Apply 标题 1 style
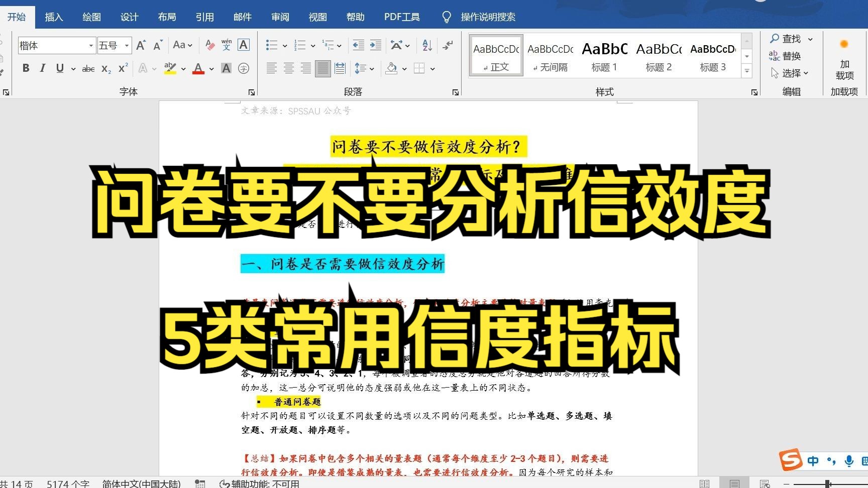Viewport: 868px width, 488px height. (604, 56)
